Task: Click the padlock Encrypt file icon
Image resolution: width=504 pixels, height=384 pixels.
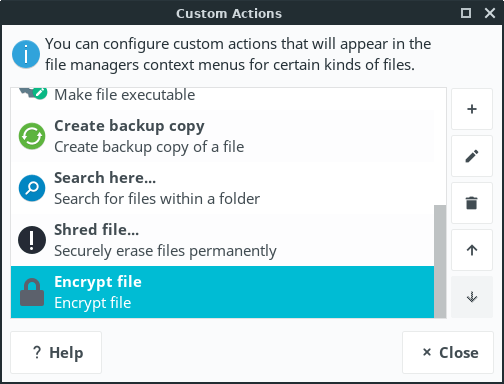Action: coord(32,292)
